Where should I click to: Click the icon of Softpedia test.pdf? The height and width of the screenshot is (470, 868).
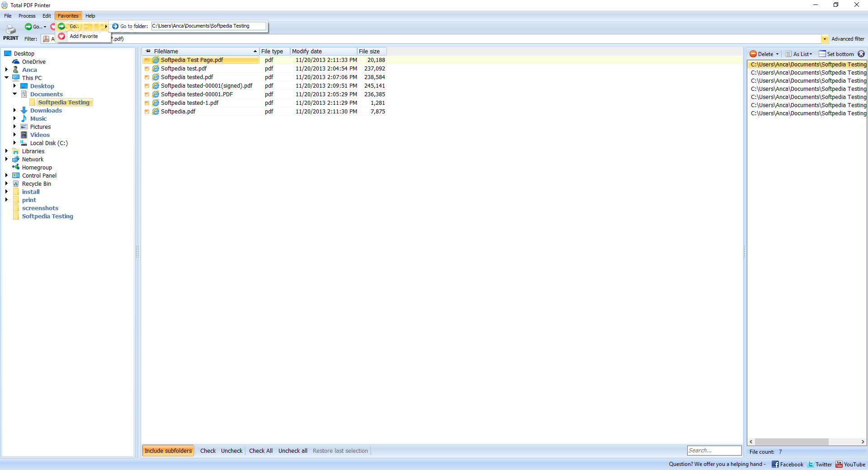pyautogui.click(x=156, y=69)
